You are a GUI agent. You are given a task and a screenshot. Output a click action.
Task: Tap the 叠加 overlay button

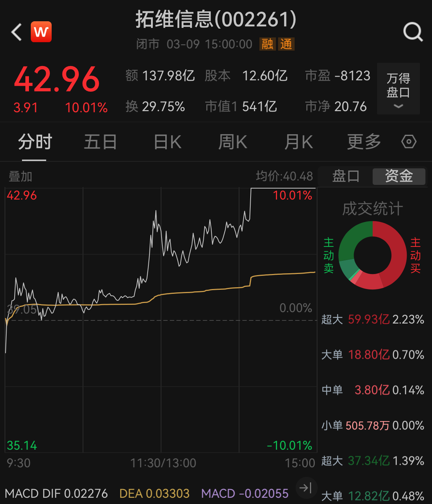tap(21, 176)
